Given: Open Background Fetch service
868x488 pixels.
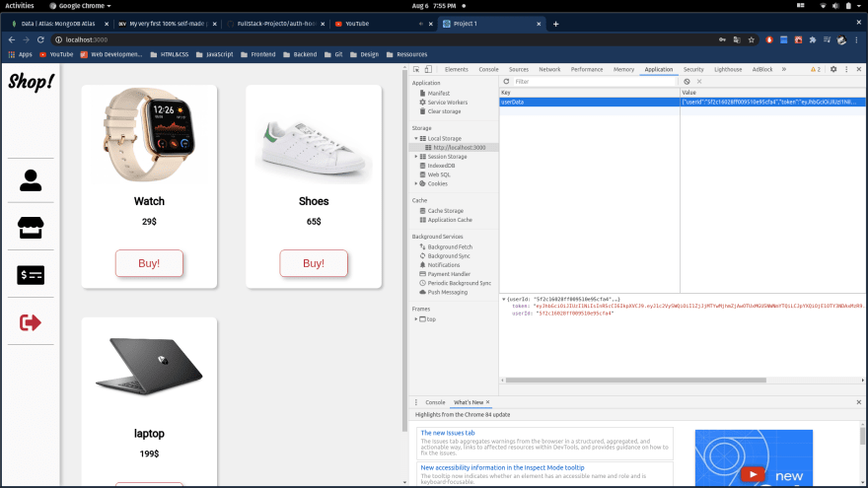Looking at the screenshot, I should click(x=450, y=246).
